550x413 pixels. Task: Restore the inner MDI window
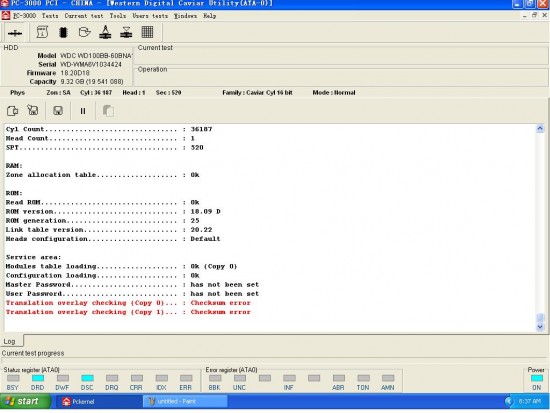click(534, 15)
